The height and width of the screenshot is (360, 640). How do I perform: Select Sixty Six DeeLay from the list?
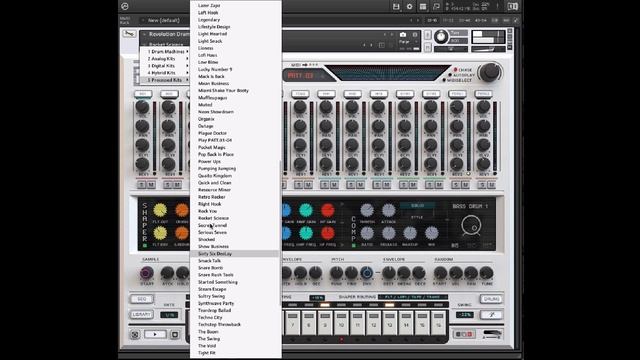(235, 253)
